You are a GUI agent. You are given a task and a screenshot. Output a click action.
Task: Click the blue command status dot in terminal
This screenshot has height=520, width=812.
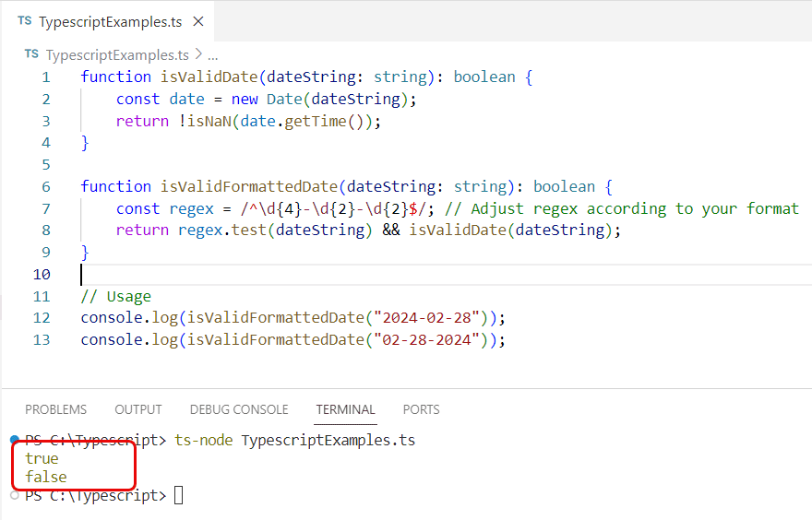[15, 440]
